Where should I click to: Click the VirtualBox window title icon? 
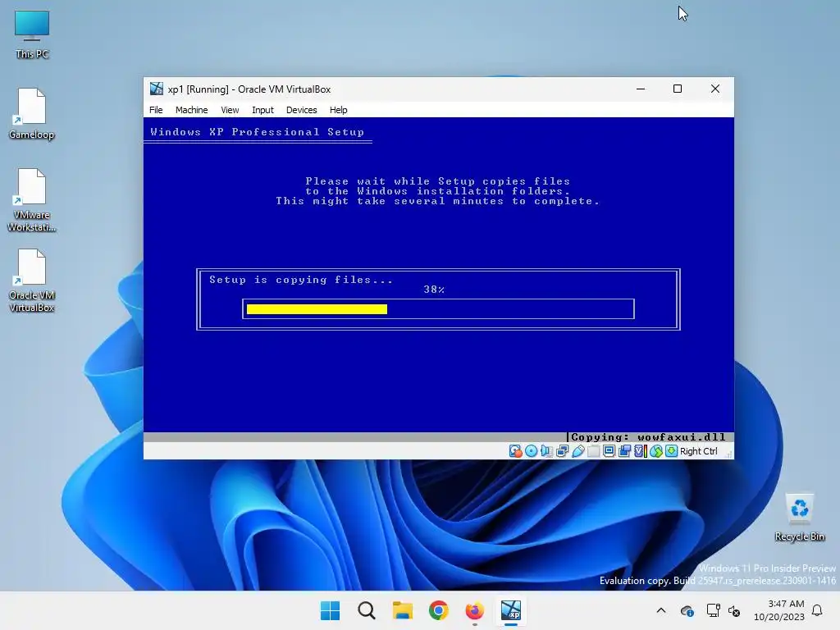(x=157, y=89)
